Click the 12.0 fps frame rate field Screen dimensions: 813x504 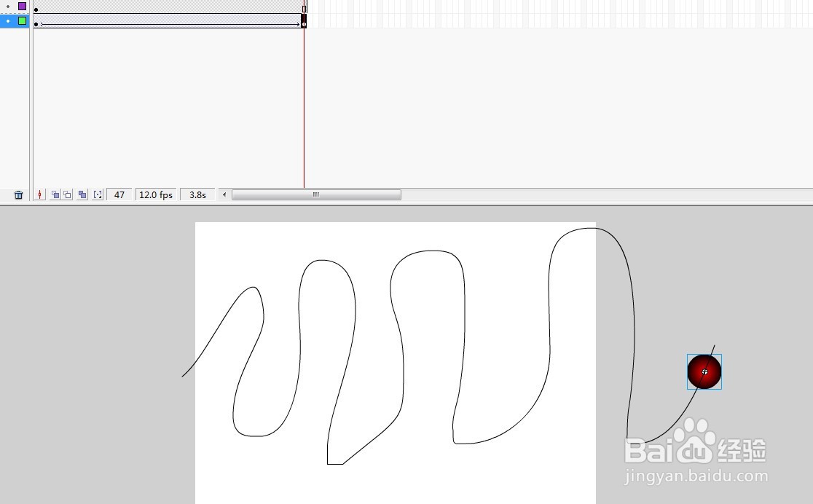(156, 195)
